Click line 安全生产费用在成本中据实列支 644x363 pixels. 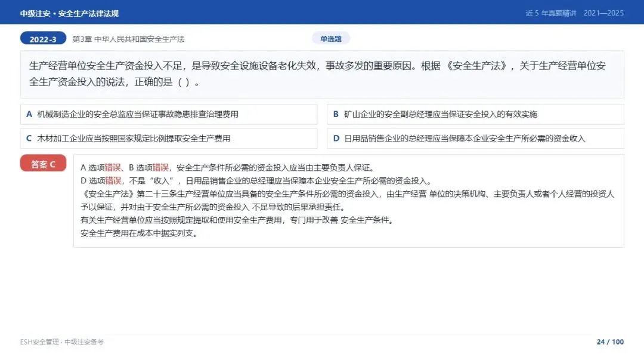[140, 233]
